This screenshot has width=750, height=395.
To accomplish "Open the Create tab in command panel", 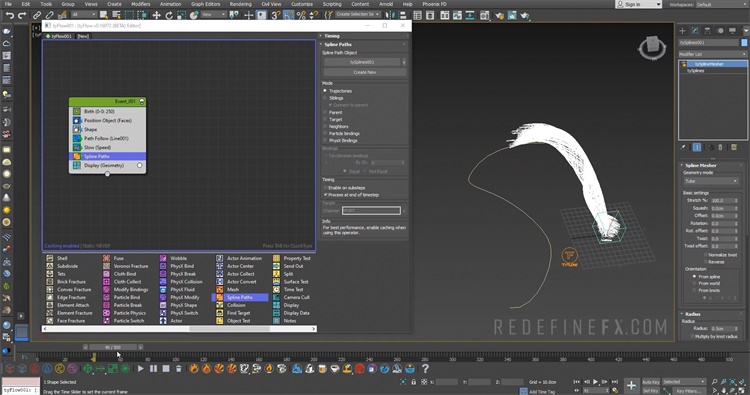I will [683, 31].
